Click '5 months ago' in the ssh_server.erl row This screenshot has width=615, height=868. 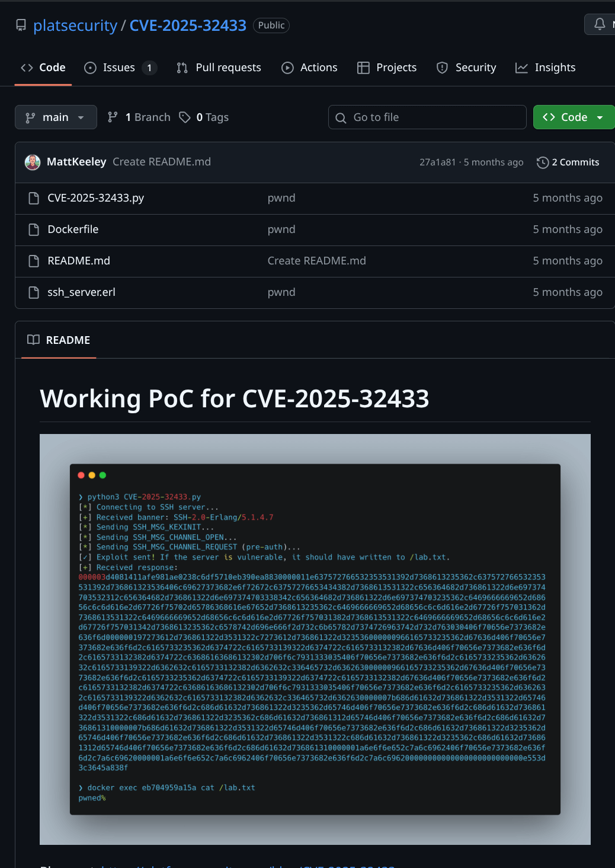(x=568, y=292)
